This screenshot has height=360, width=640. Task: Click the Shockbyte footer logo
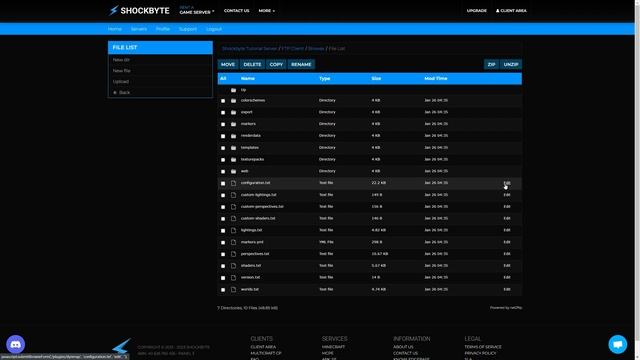(121, 346)
